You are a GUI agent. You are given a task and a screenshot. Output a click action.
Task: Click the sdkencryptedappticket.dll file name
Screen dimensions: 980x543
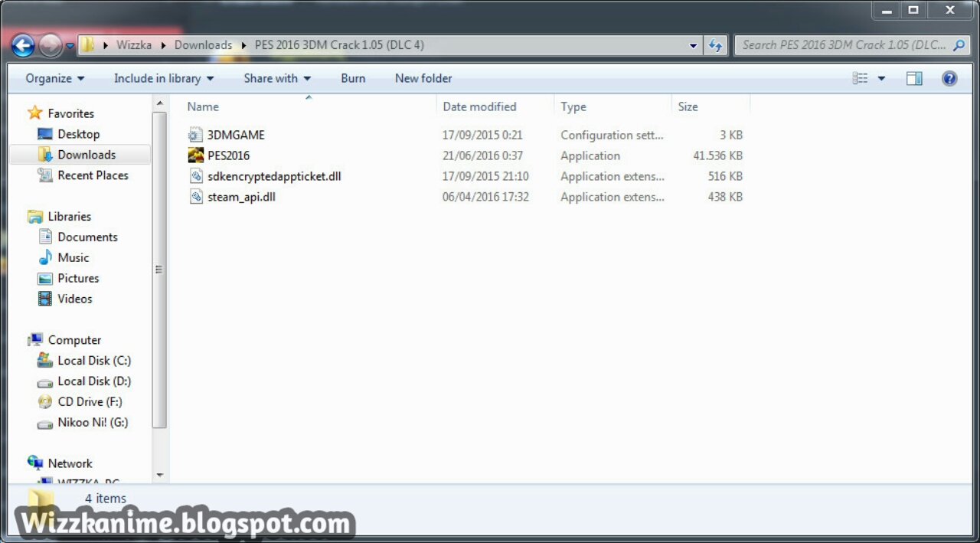click(274, 176)
